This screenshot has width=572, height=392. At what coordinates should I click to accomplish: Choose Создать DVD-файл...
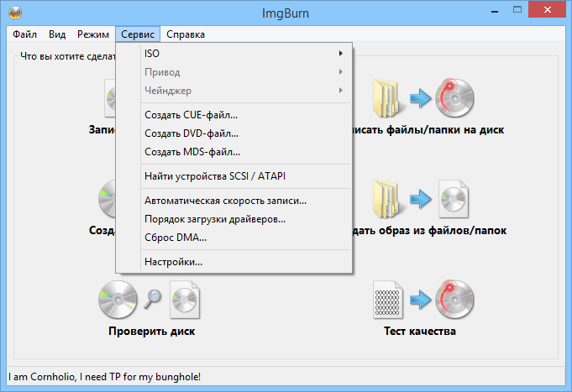click(x=234, y=133)
